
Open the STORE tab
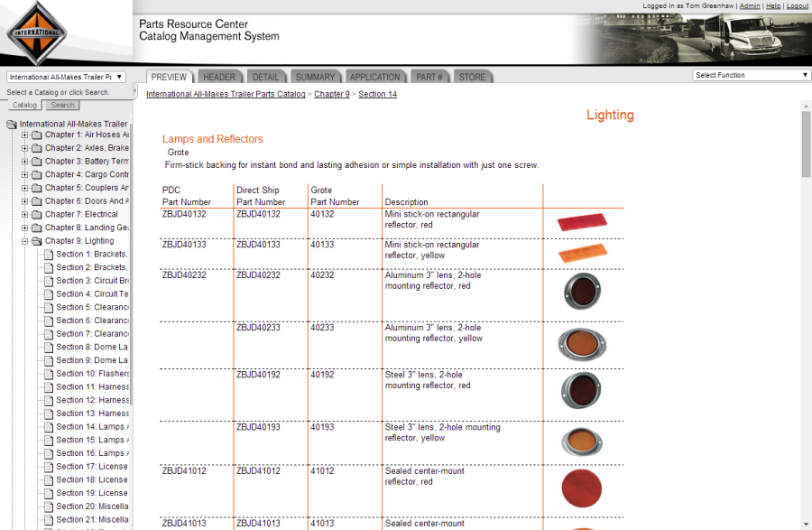472,77
